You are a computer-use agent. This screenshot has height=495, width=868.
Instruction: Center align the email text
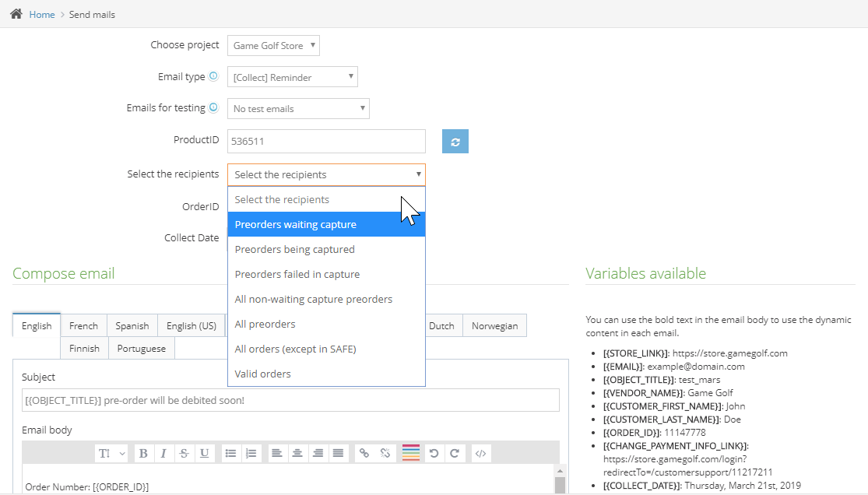[297, 453]
